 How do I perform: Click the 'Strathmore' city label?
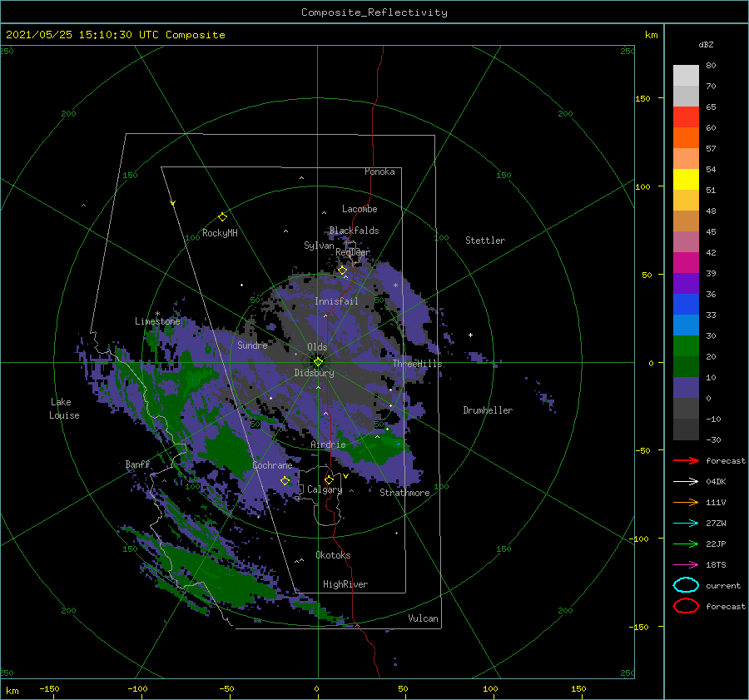[404, 493]
